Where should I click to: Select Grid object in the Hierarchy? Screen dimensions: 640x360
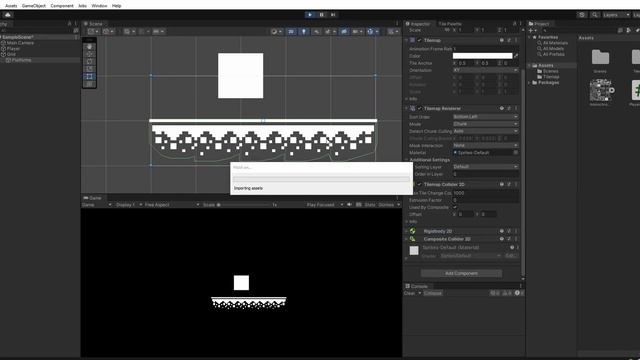[11, 54]
